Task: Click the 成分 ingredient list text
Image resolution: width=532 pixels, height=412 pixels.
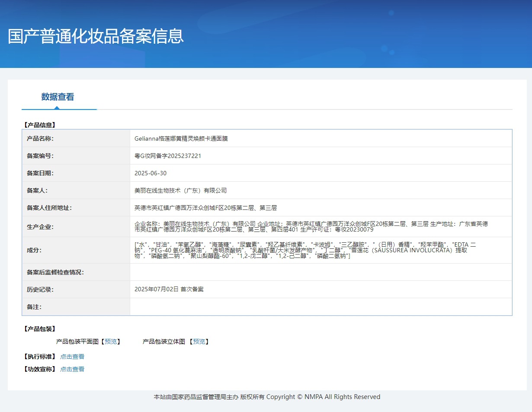Action: pos(305,250)
